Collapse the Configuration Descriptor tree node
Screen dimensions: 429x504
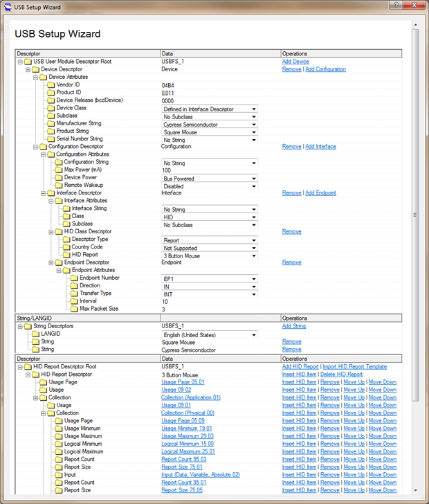pyautogui.click(x=35, y=147)
